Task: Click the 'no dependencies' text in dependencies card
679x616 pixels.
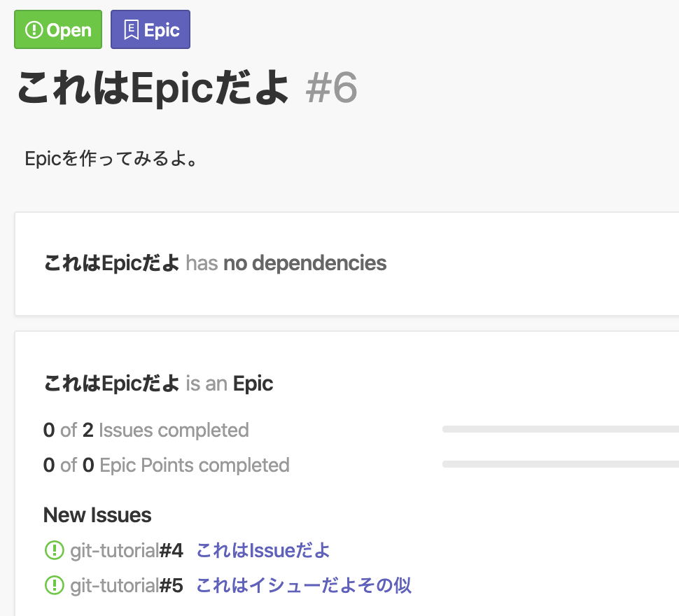Action: click(304, 263)
